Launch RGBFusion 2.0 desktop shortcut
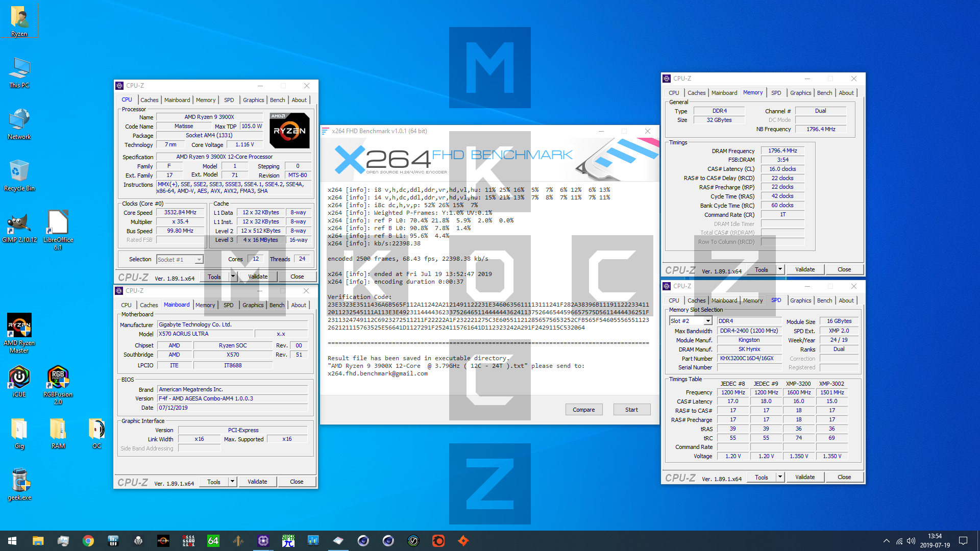Screen dimensions: 980x551 tap(58, 385)
